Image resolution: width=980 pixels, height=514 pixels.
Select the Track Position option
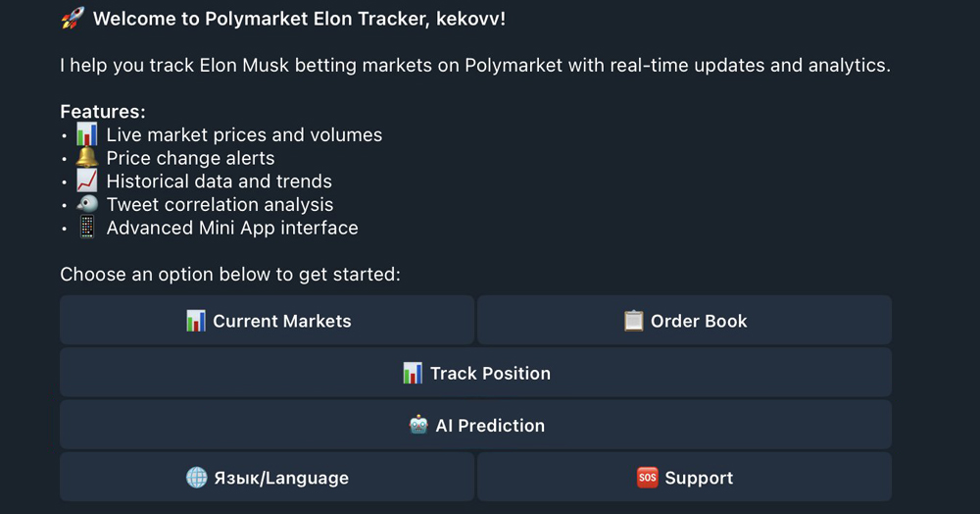point(475,373)
